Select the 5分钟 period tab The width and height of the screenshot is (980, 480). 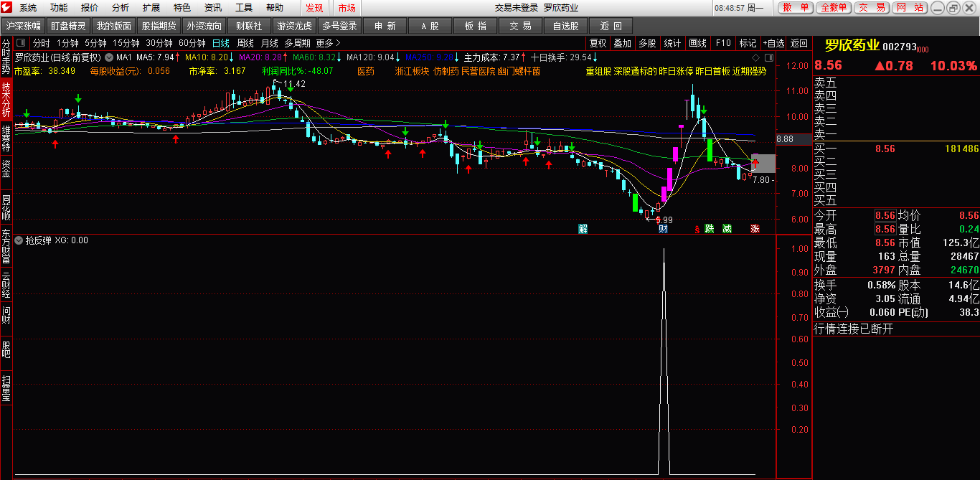point(95,43)
